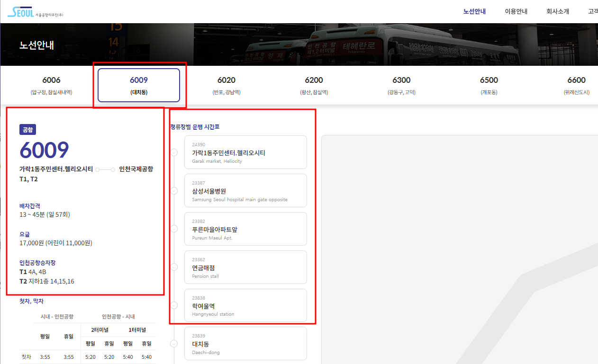The height and width of the screenshot is (364, 598).
Task: Click the T2 지하1층 14,15,16 text
Action: click(x=47, y=282)
